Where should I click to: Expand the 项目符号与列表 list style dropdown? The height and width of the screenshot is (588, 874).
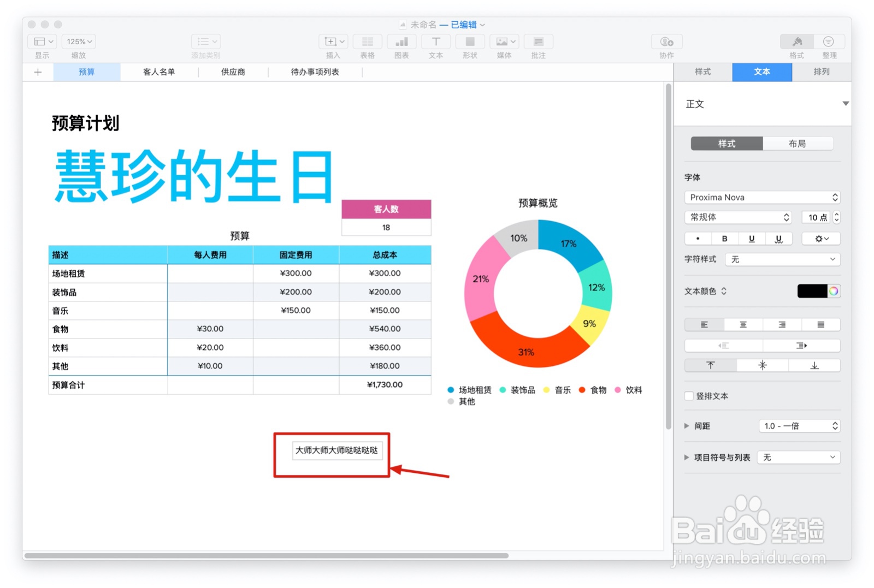pyautogui.click(x=798, y=457)
